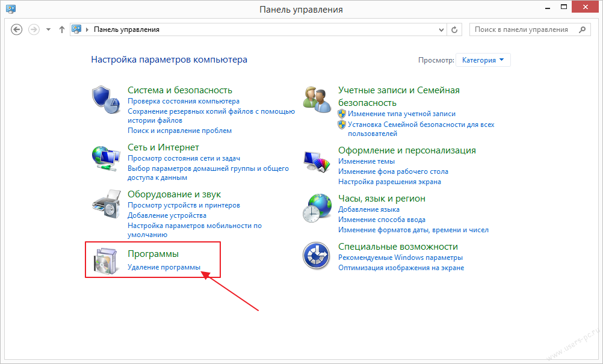Refresh the Control Panel view
603x364 pixels.
(454, 29)
